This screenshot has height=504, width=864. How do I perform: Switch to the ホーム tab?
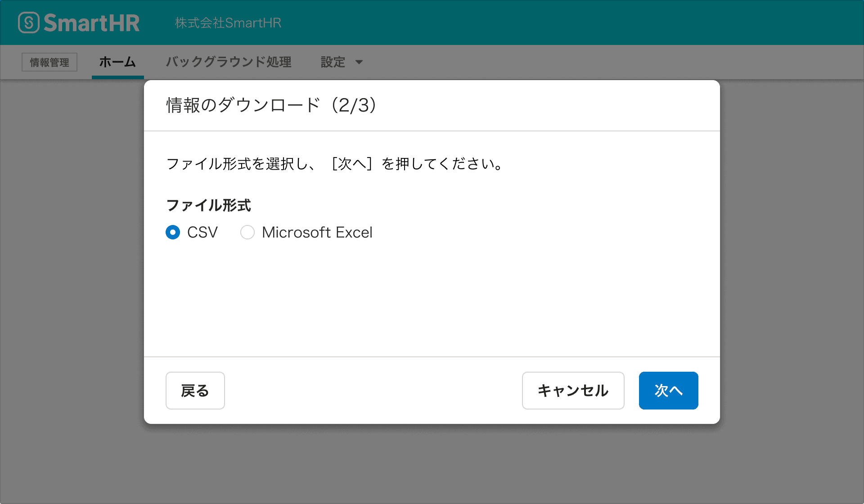pyautogui.click(x=117, y=62)
